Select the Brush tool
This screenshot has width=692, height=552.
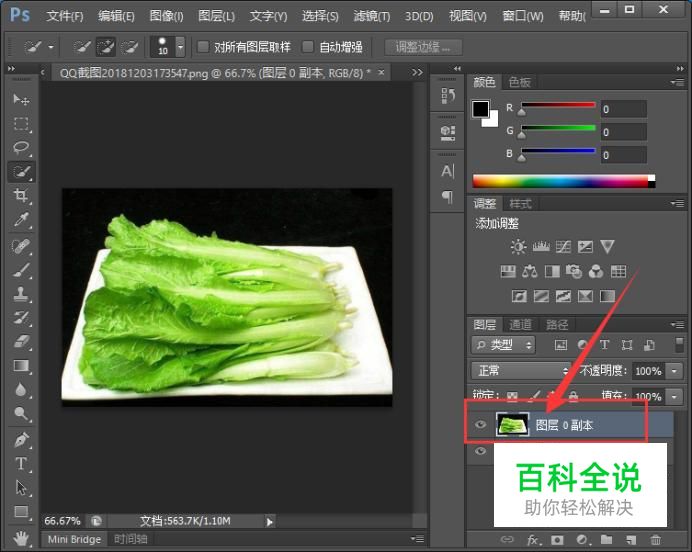21,270
